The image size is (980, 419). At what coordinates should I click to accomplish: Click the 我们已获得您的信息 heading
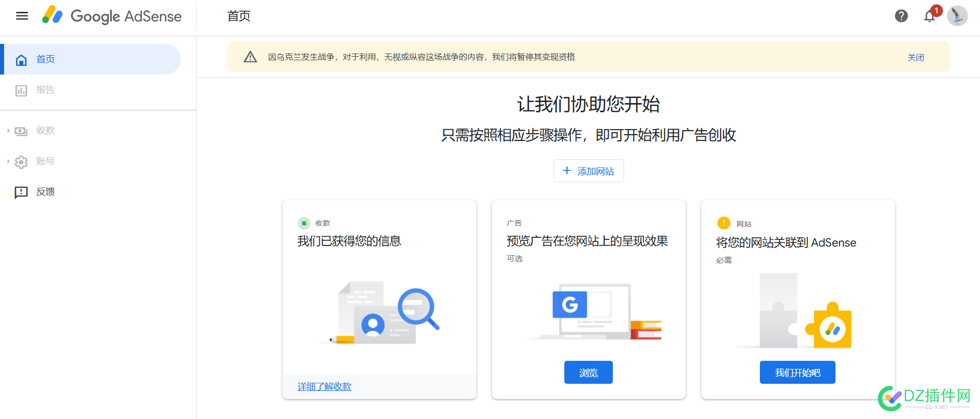pyautogui.click(x=349, y=241)
